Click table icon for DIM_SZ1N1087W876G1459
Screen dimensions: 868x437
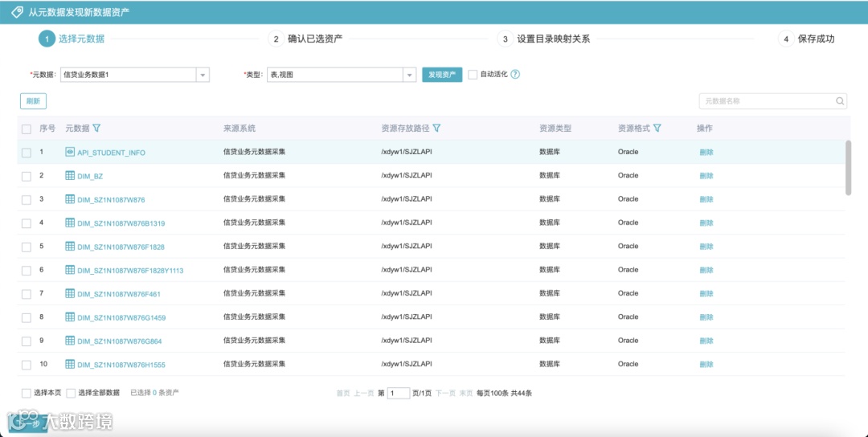(70, 317)
